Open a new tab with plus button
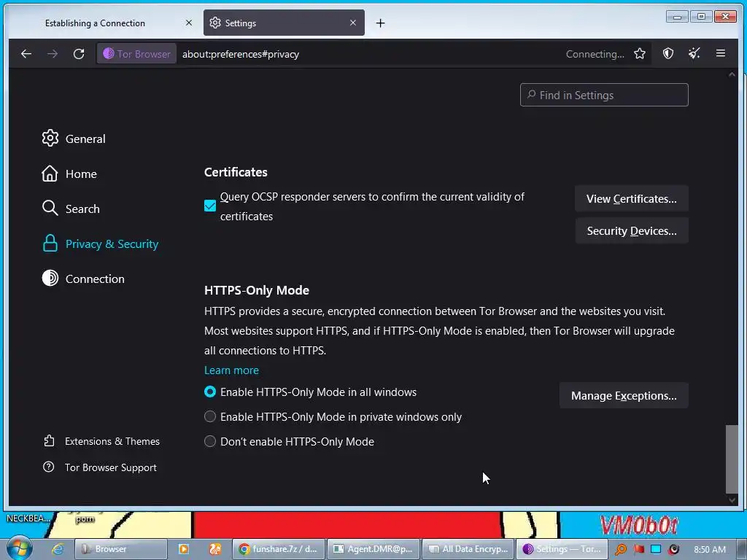Screen dimensions: 747x560 [380, 23]
